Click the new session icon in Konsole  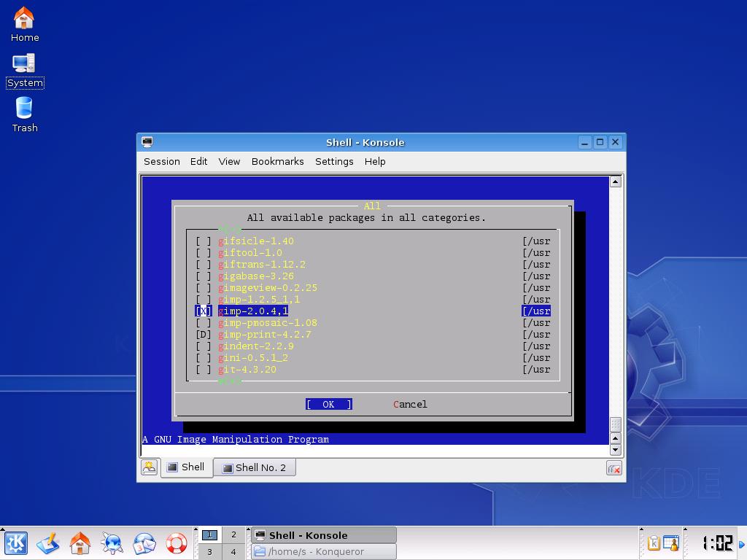click(x=149, y=467)
